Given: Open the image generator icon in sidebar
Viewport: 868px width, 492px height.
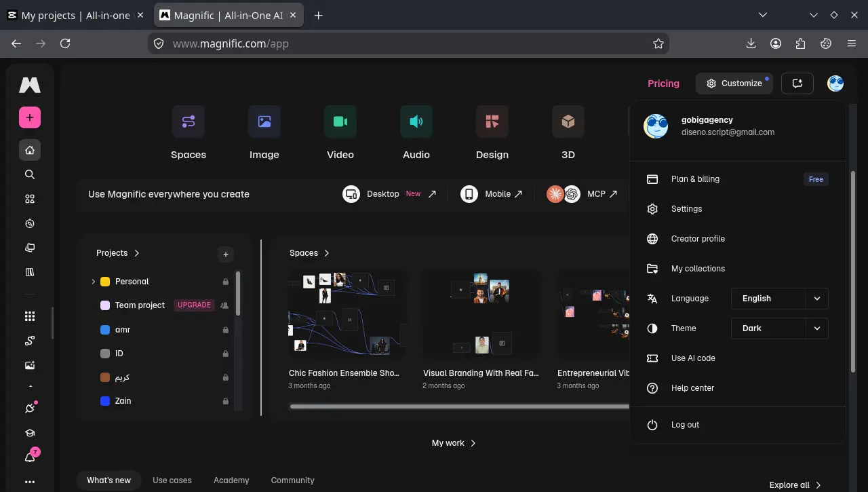Looking at the screenshot, I should pos(30,365).
